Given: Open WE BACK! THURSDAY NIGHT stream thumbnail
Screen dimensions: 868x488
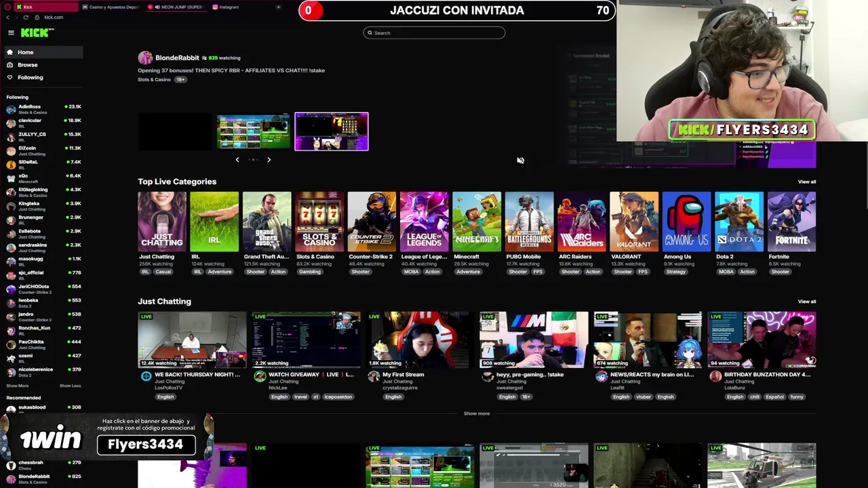Looking at the screenshot, I should [x=192, y=340].
